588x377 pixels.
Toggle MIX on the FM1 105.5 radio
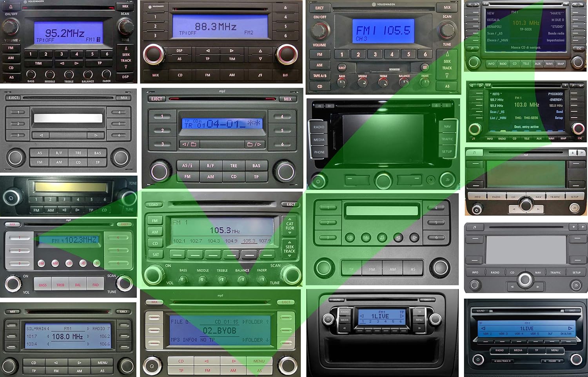click(447, 7)
